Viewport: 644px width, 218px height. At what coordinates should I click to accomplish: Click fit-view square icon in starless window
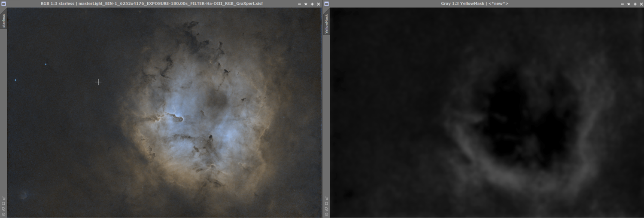tap(3, 204)
